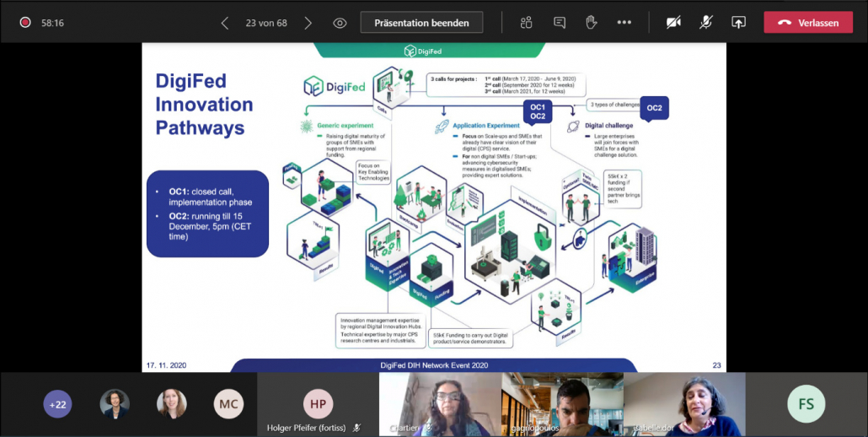
Task: Click the 3 types of challenges label
Action: pos(614,104)
